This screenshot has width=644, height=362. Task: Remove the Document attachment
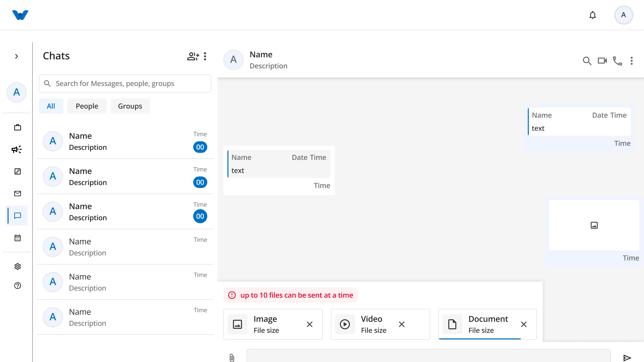click(x=524, y=324)
